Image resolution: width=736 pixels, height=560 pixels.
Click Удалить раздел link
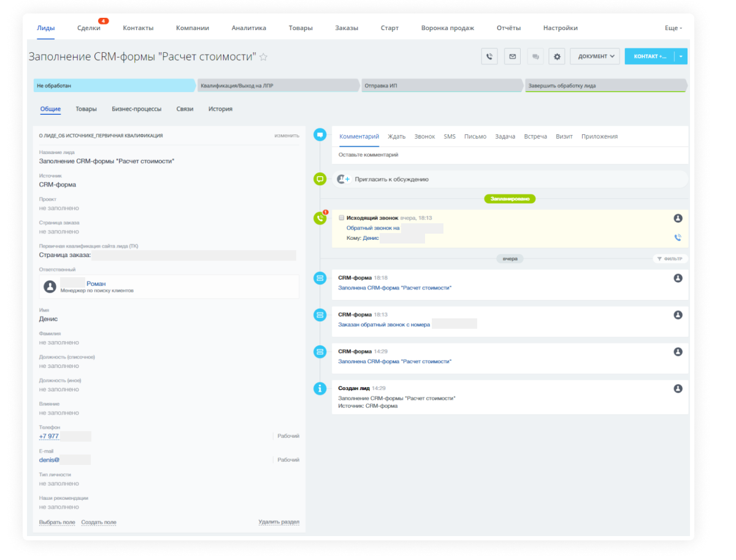pos(279,523)
